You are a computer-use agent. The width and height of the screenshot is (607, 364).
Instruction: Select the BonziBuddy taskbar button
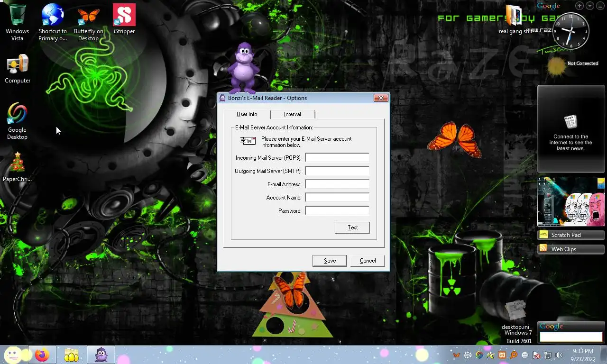tap(101, 355)
